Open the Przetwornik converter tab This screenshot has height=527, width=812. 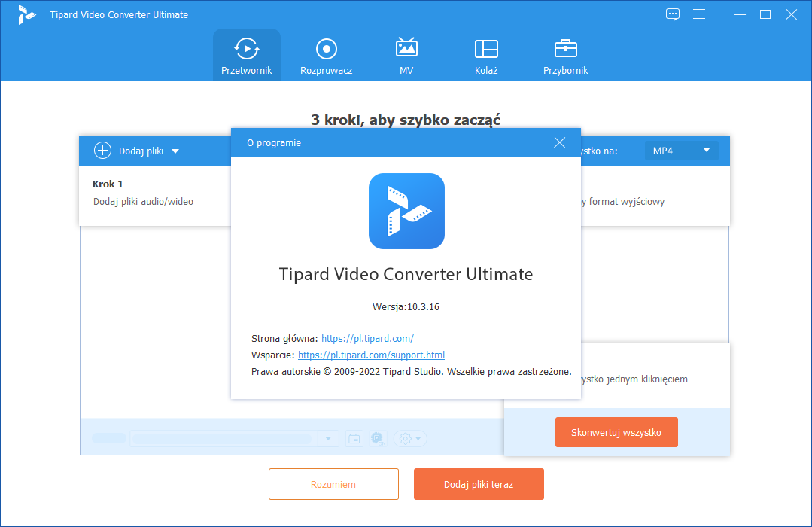247,55
